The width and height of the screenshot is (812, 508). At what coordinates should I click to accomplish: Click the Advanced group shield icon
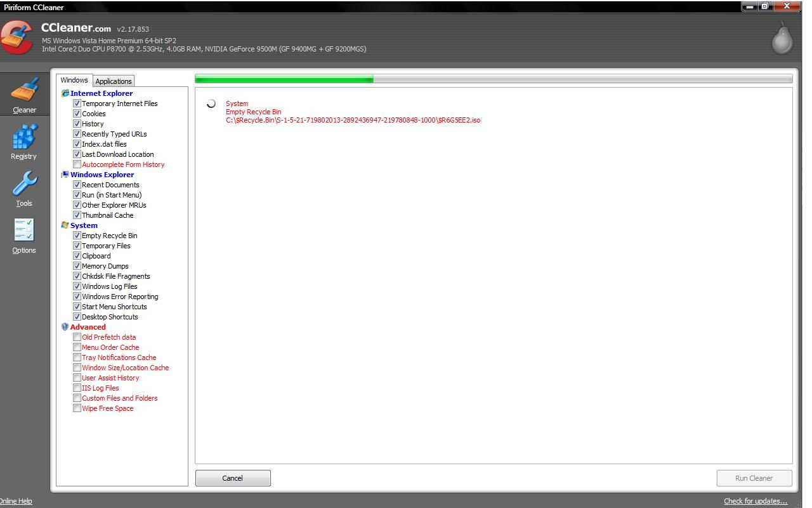[x=65, y=327]
